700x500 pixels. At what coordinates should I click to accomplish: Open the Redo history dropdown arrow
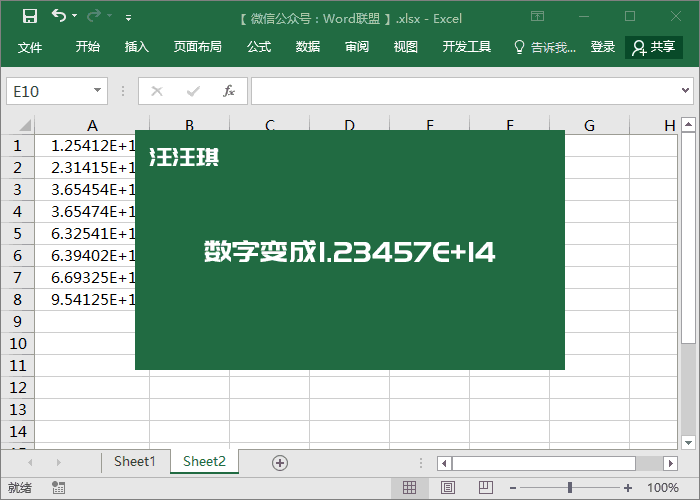pos(109,16)
